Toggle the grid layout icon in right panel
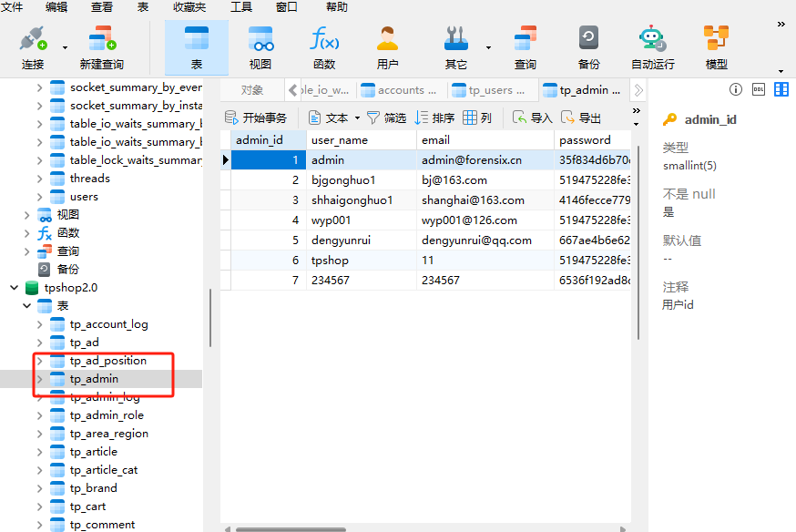 [781, 89]
